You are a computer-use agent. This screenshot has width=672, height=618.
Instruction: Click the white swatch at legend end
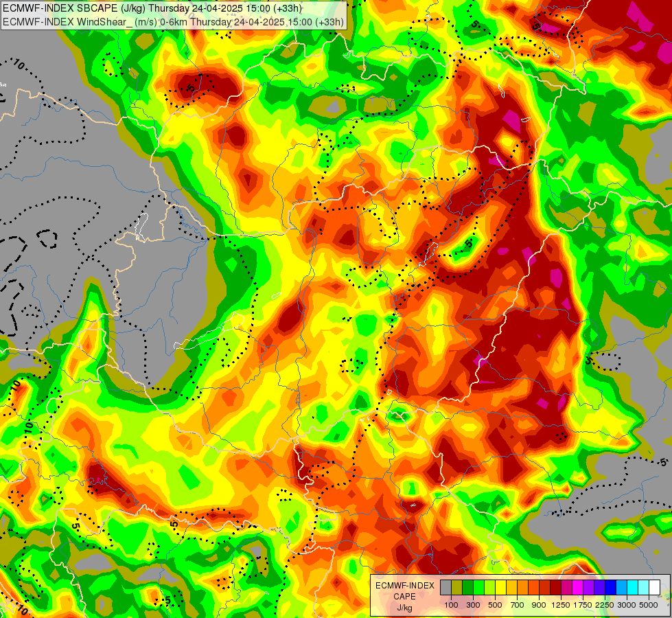pyautogui.click(x=654, y=587)
